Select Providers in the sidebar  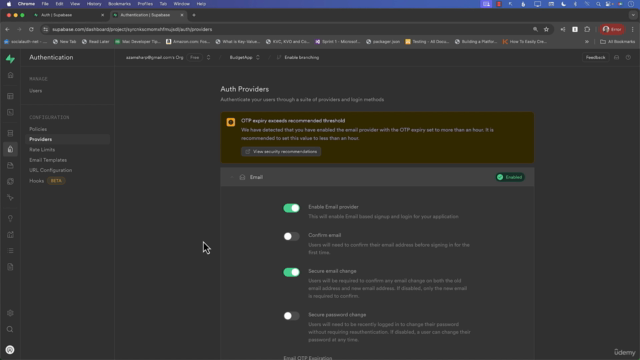coord(67,139)
